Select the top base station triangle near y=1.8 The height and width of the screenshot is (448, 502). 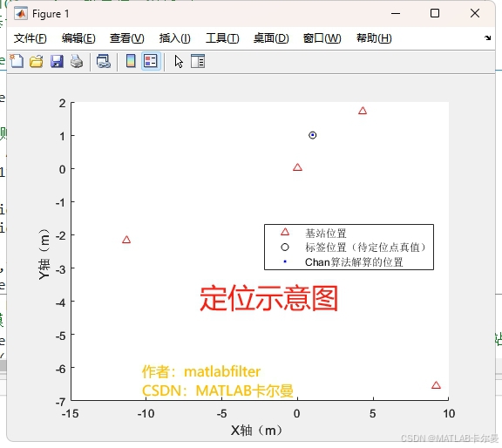[363, 111]
